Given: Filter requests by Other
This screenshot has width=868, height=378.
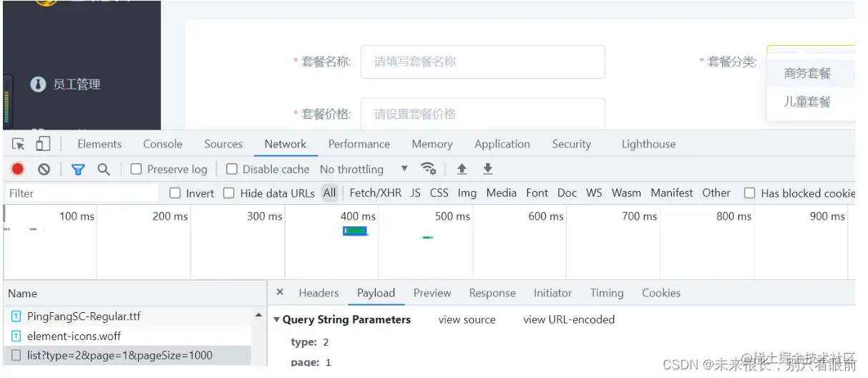Looking at the screenshot, I should 716,193.
